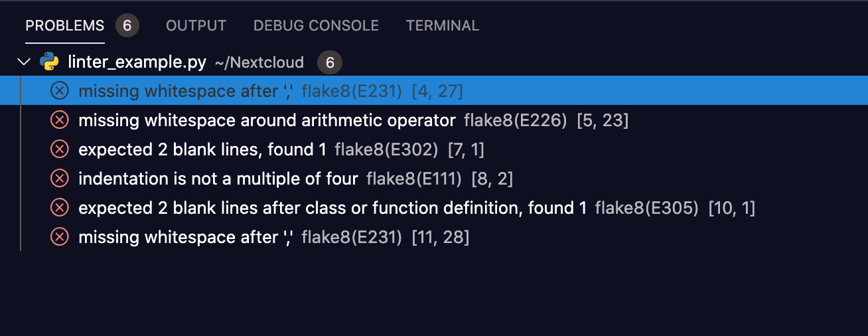Image resolution: width=868 pixels, height=336 pixels.
Task: Click the error icon for the indentation E111 problem
Action: pos(60,179)
